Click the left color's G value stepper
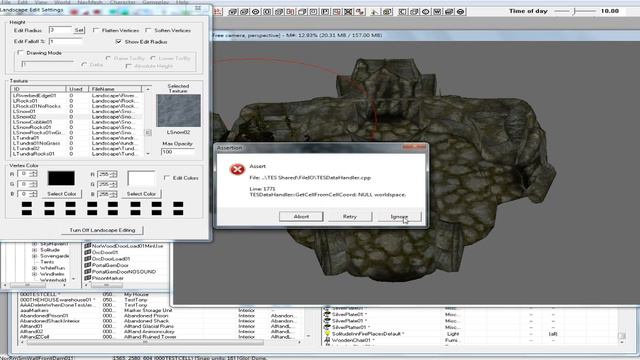Screen dimensions: 640x360 point(34,184)
